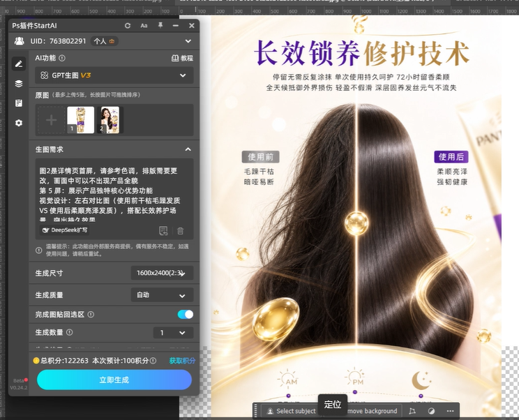519x420 pixels.
Task: Click the 温馨提示 warning info icon
Action: 39,250
